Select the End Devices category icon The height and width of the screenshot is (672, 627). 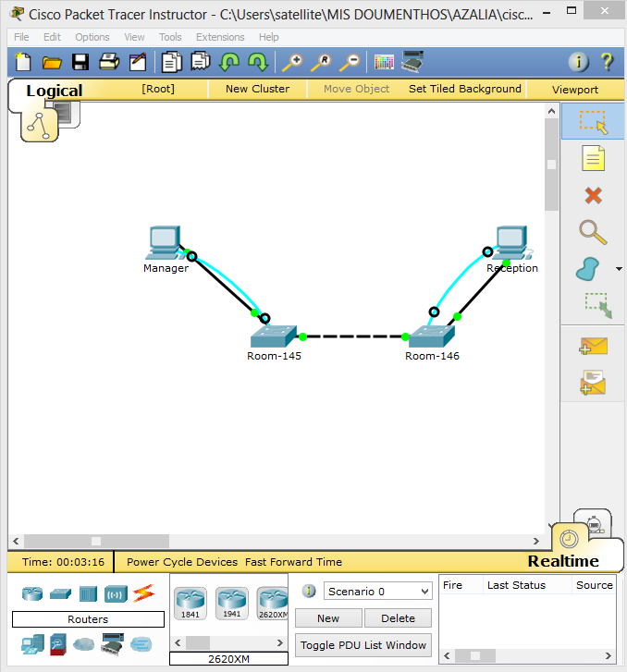click(x=32, y=644)
